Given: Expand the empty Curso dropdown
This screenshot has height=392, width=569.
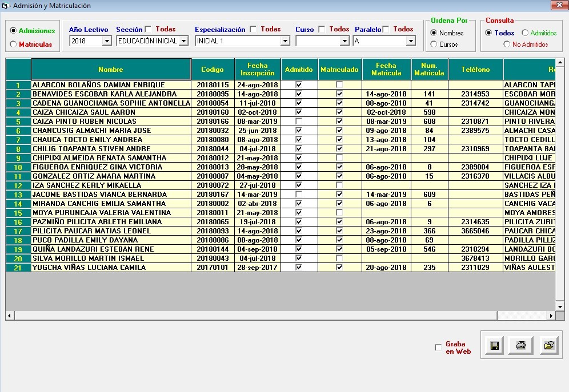Looking at the screenshot, I should [344, 41].
